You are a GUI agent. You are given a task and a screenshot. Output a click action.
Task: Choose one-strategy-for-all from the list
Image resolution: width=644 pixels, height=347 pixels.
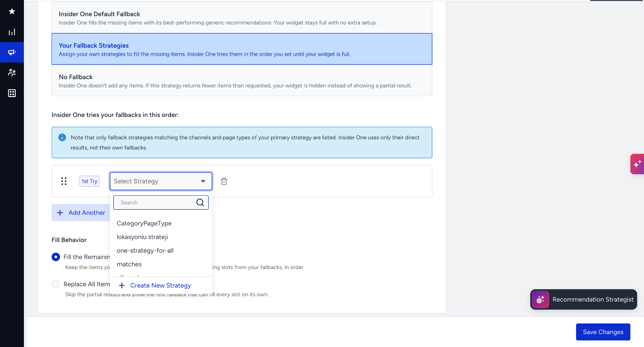[161, 251]
